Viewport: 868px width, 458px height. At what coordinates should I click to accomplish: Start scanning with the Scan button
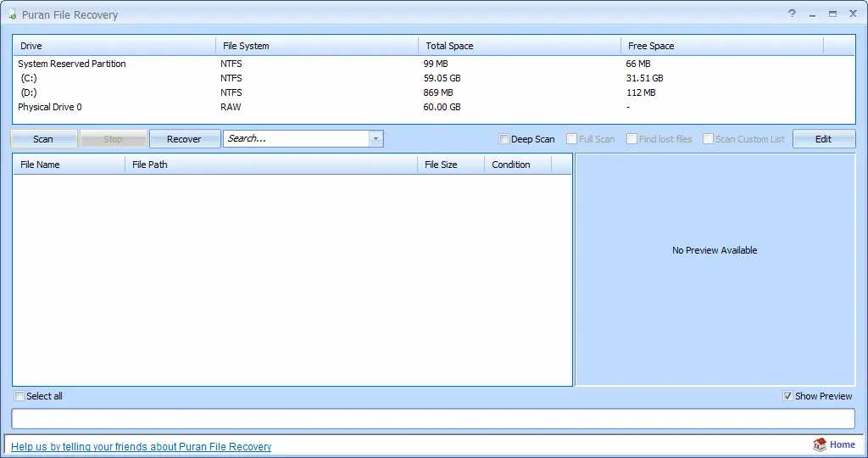click(x=44, y=139)
